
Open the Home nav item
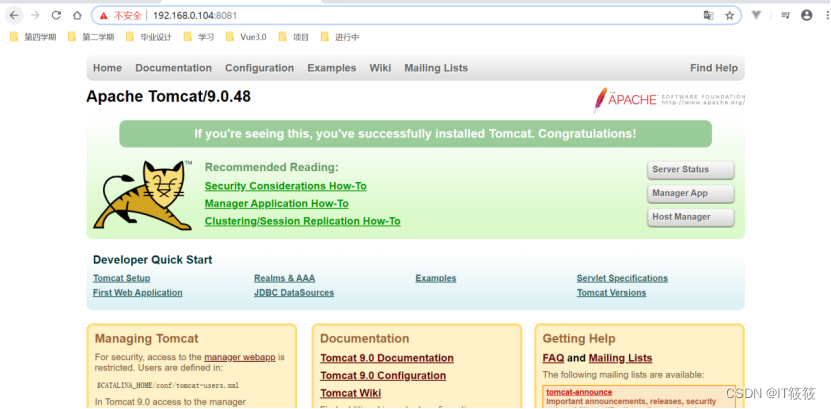point(108,68)
